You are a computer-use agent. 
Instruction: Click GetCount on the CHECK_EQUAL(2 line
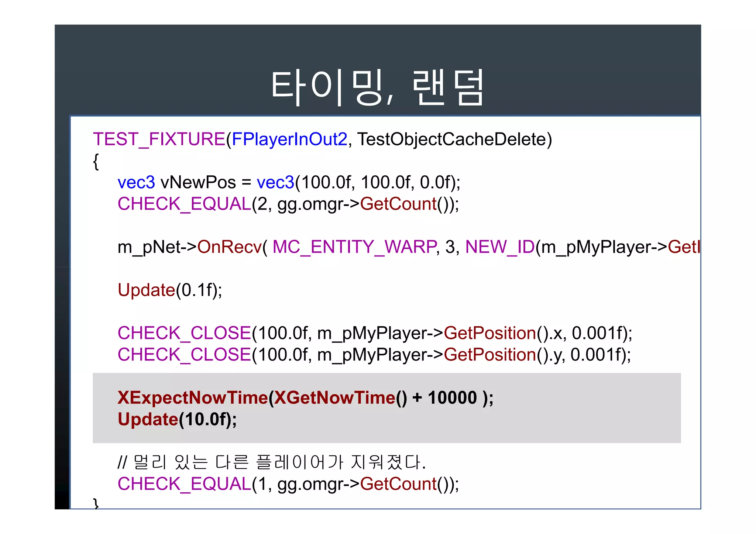pyautogui.click(x=398, y=204)
